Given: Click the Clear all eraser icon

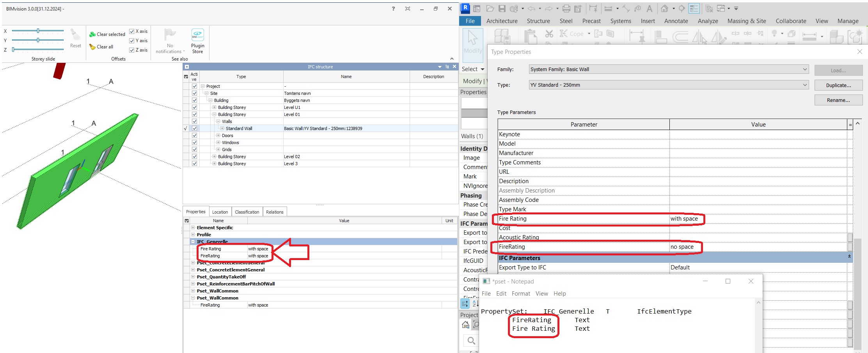Looking at the screenshot, I should point(92,46).
